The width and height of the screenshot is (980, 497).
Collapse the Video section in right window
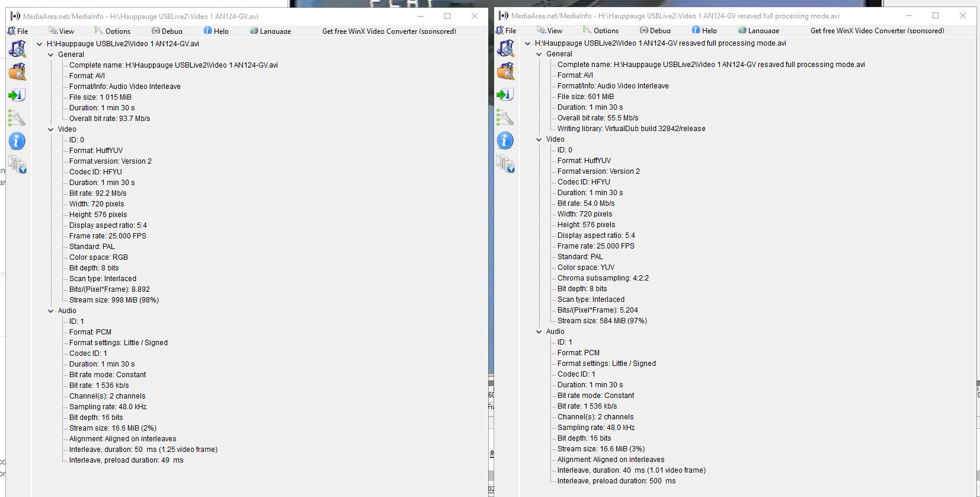[x=539, y=139]
